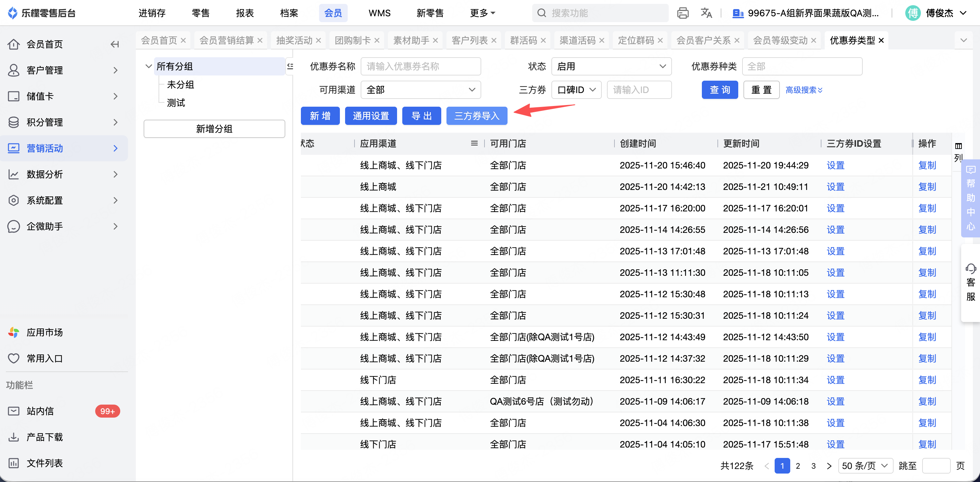Expand 高级搜索 advanced search
This screenshot has height=482, width=980.
pyautogui.click(x=804, y=90)
